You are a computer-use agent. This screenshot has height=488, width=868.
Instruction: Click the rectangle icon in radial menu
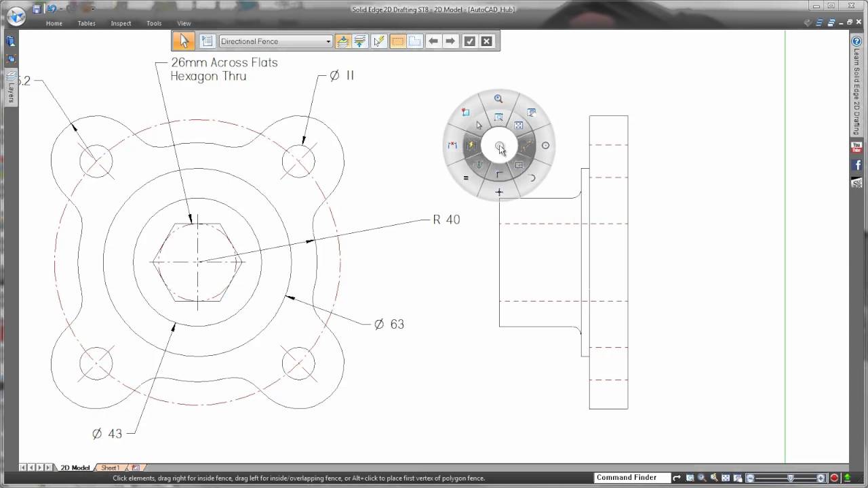tap(519, 165)
